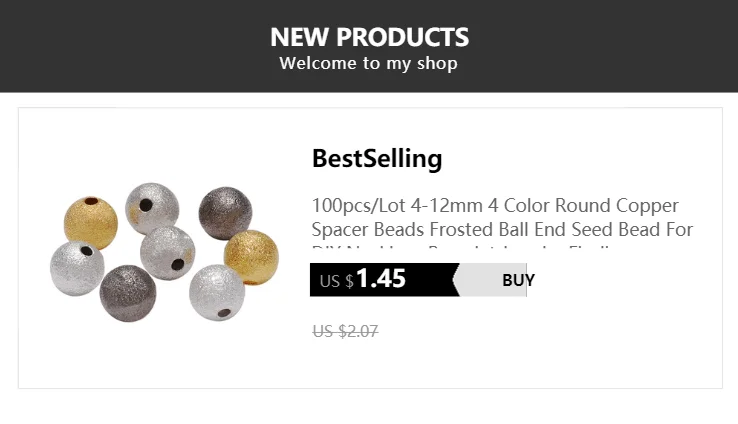The width and height of the screenshot is (738, 424).
Task: Click the center silver bead with a side hole
Action: 167,253
